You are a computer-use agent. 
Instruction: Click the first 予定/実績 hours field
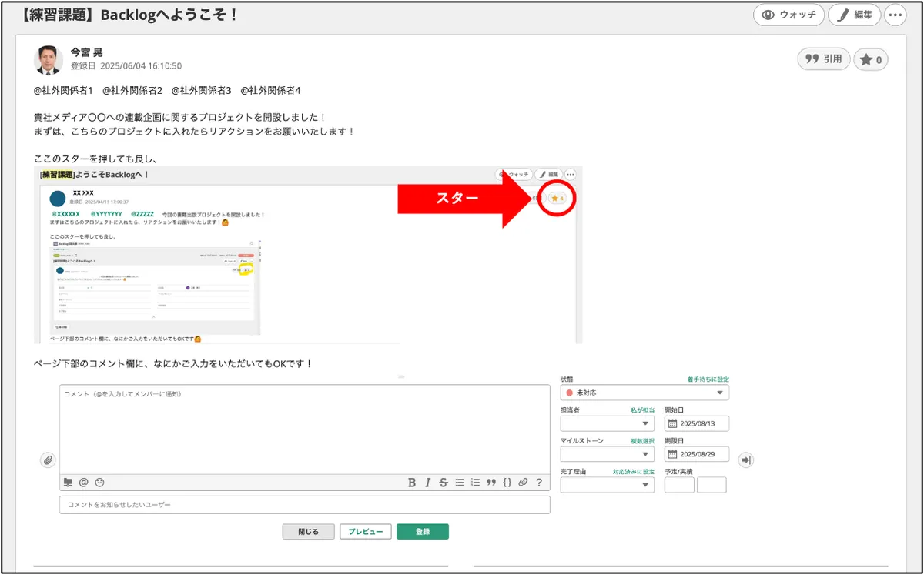pyautogui.click(x=679, y=485)
